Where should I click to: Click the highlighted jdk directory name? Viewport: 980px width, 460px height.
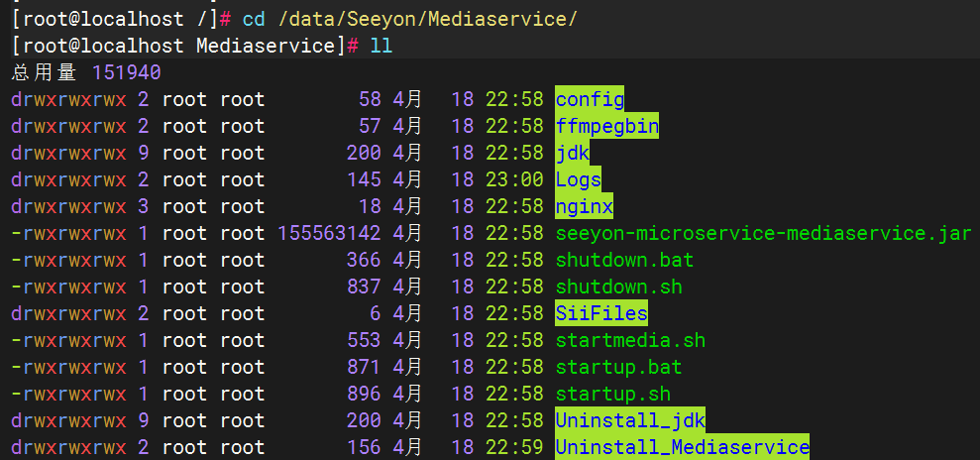pos(572,153)
